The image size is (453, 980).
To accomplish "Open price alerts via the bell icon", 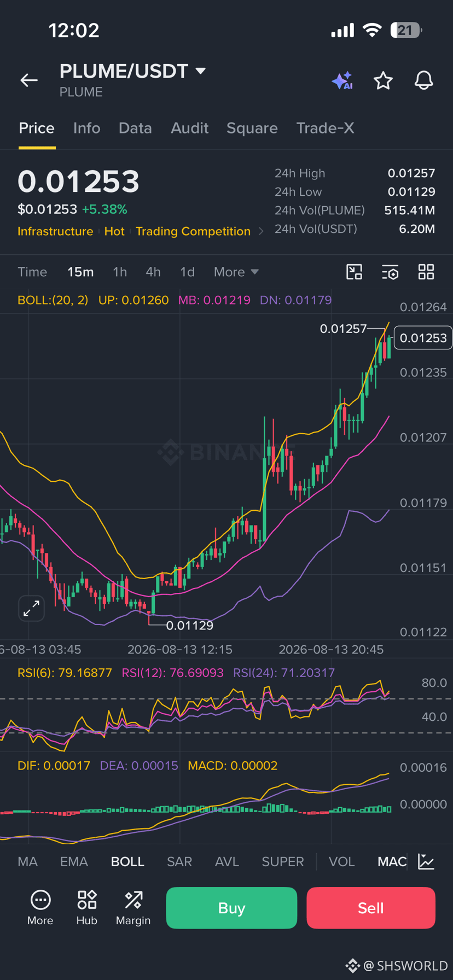I will click(x=423, y=80).
